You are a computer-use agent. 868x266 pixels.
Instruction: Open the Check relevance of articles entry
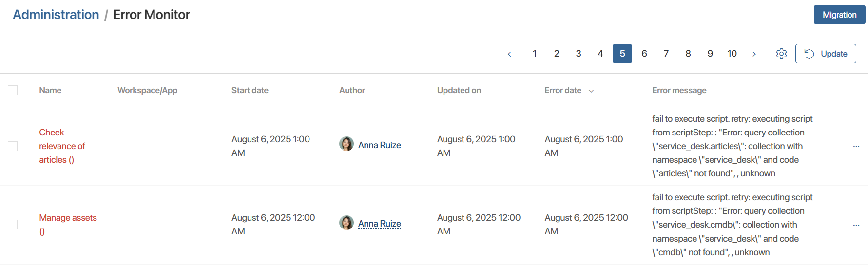coord(62,146)
